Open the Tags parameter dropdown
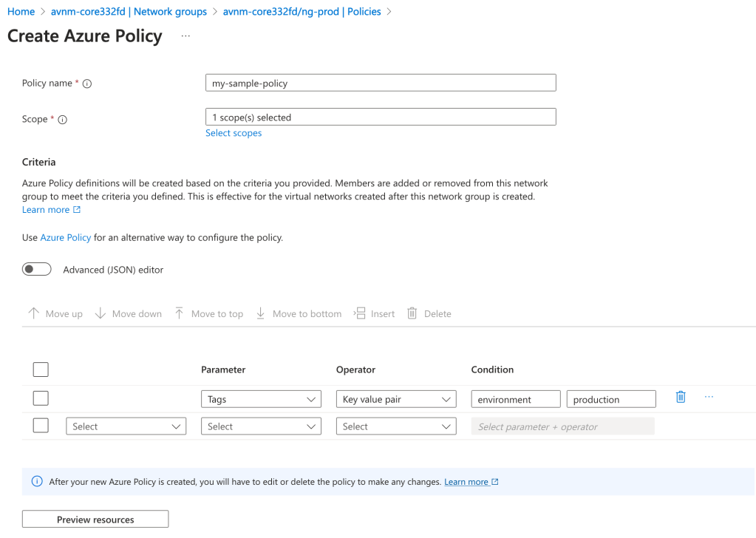This screenshot has height=538, width=756. click(x=261, y=400)
